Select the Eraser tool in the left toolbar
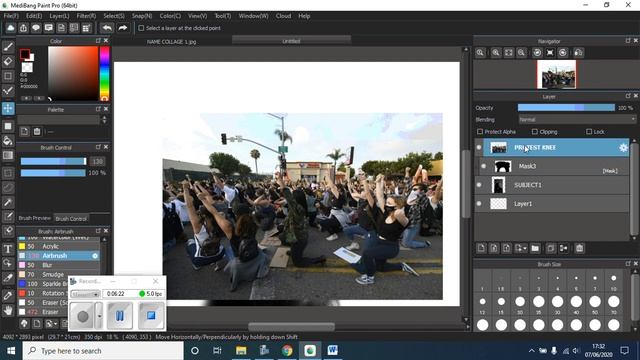Image resolution: width=640 pixels, height=360 pixels. [8, 61]
